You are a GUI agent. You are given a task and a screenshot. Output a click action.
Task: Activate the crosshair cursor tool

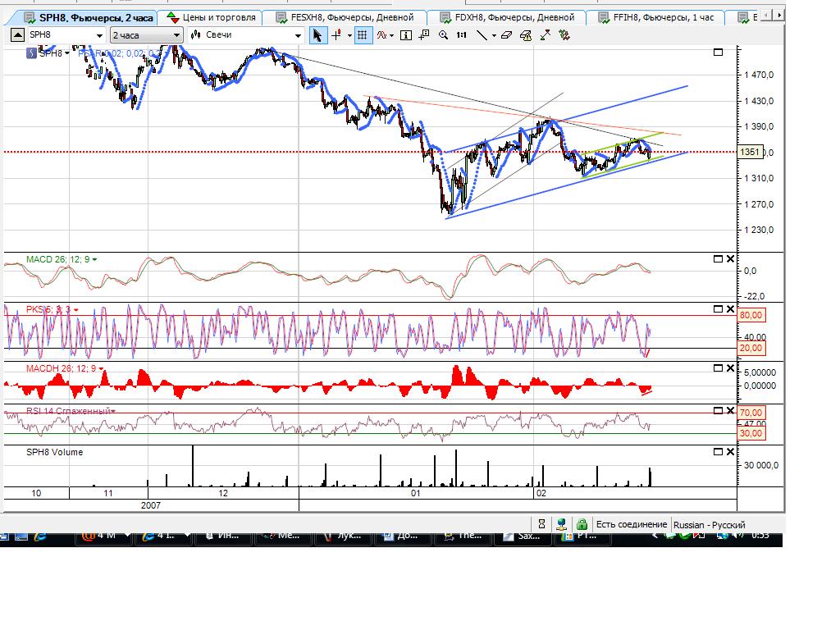(336, 35)
